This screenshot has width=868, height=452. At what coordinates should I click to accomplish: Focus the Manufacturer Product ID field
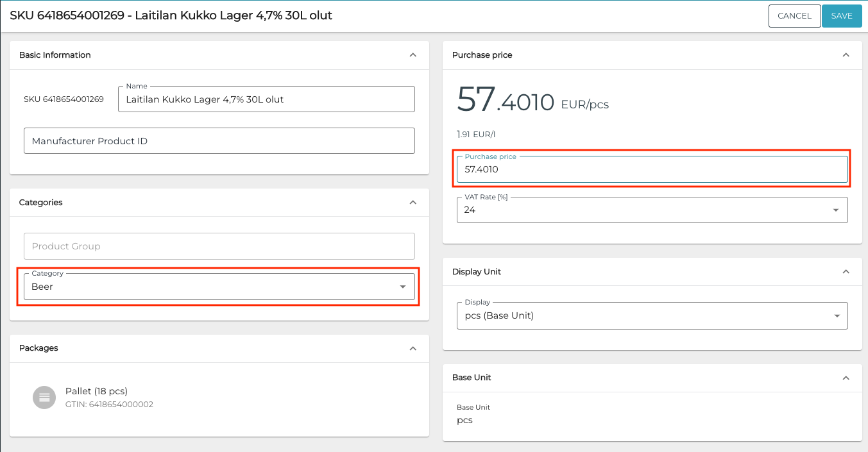point(219,141)
